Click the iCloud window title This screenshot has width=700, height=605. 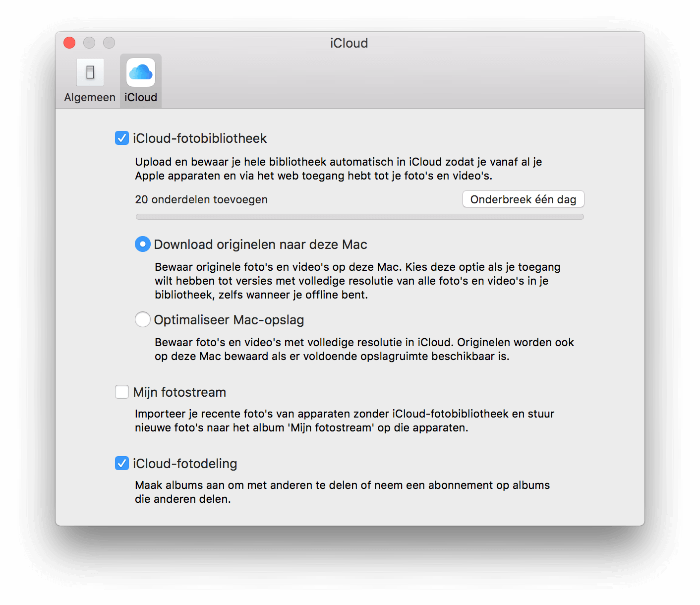349,43
